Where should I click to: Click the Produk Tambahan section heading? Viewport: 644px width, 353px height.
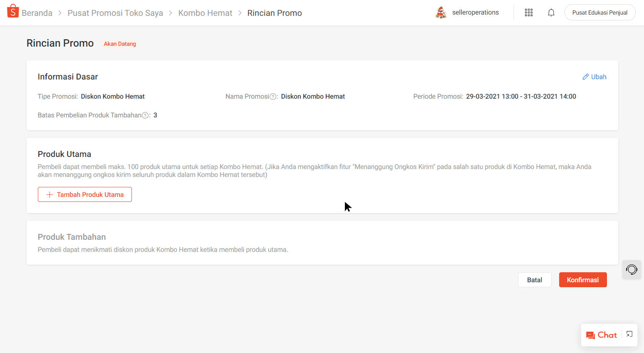[x=72, y=237]
